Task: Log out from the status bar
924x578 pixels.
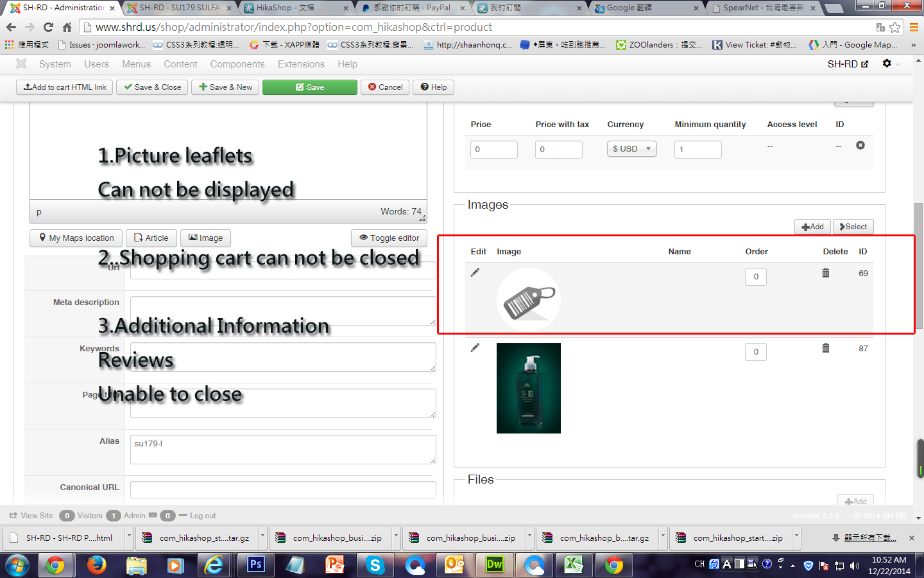Action: [x=198, y=516]
